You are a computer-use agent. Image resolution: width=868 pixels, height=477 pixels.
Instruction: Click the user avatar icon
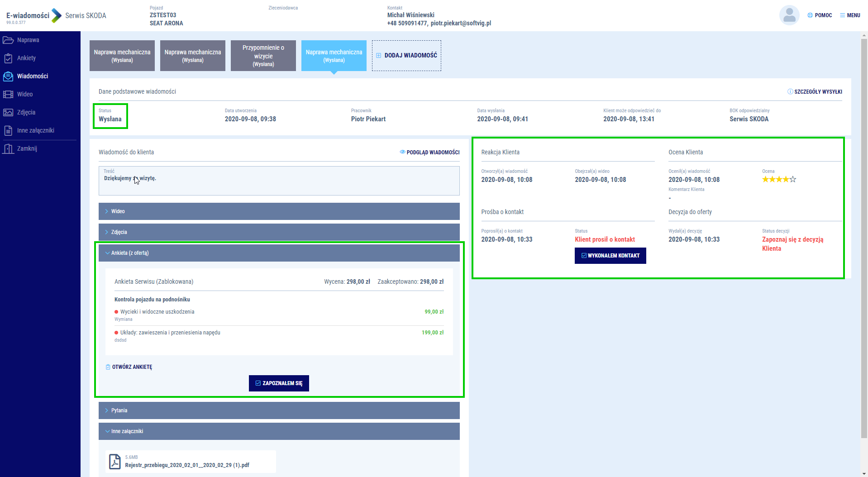click(789, 15)
